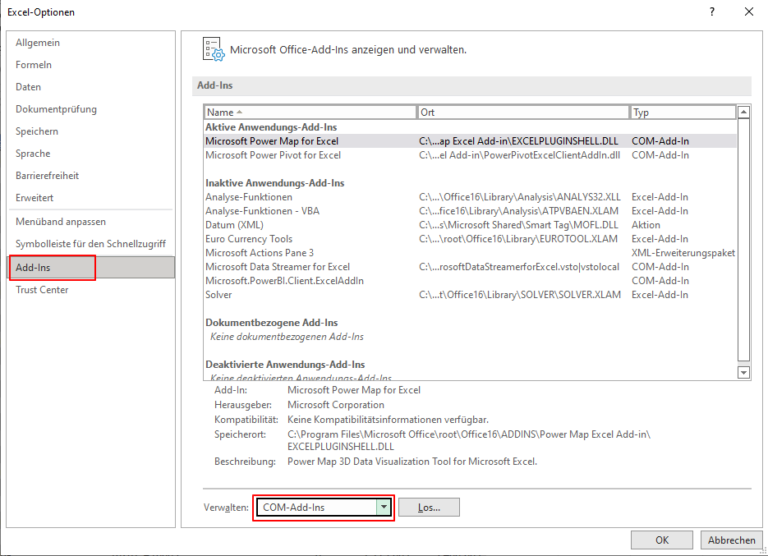Sort add-ins by Ort column header
768x556 pixels.
[523, 112]
